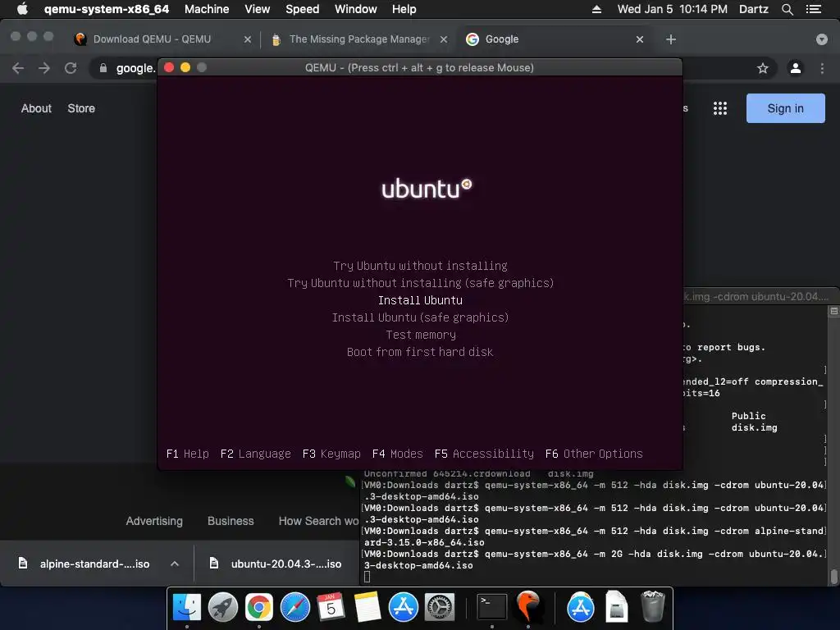Select Test memory boot option
Screen dimensions: 840x630
[x=421, y=335]
